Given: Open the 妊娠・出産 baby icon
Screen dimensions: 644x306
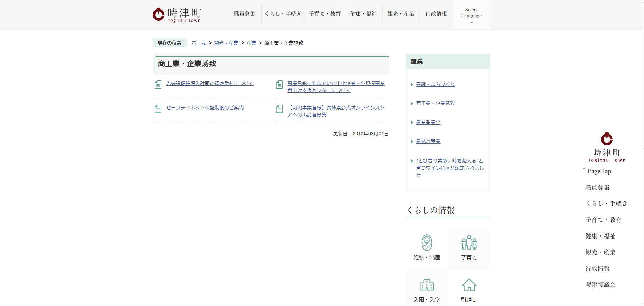Looking at the screenshot, I should (427, 243).
